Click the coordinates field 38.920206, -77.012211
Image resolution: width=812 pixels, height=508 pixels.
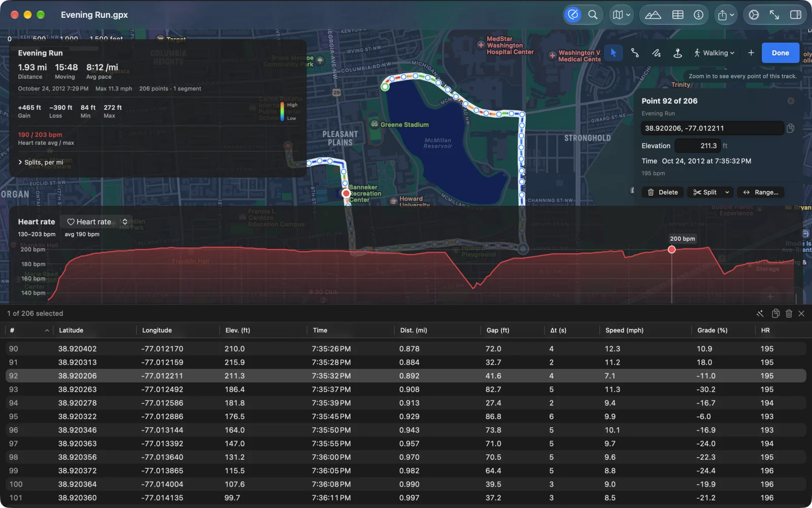[712, 128]
